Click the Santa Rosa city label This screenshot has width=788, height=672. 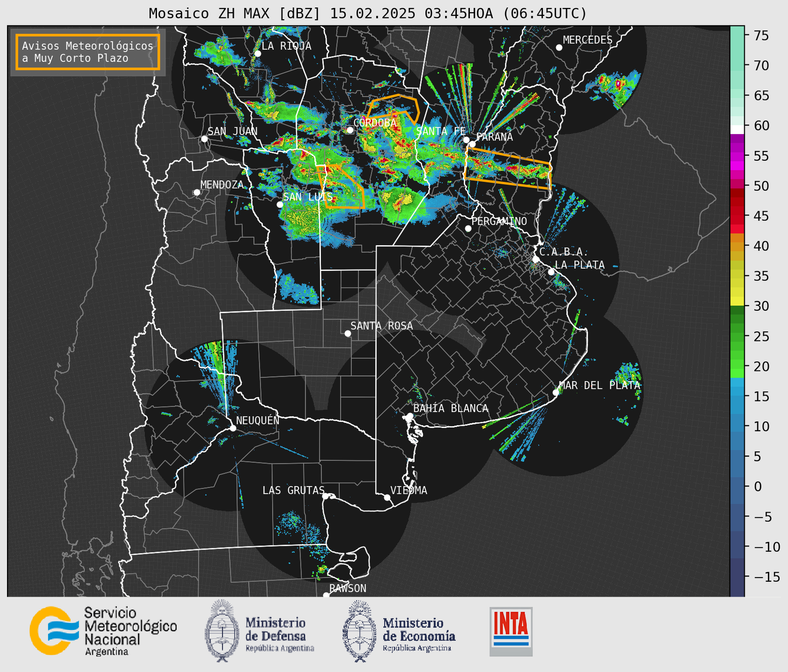(x=382, y=326)
